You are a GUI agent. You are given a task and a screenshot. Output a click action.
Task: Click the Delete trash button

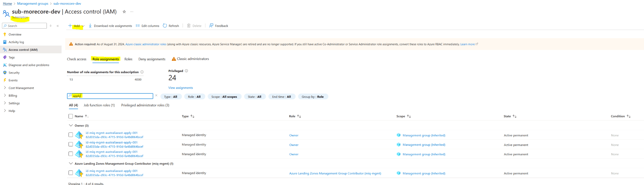(194, 26)
